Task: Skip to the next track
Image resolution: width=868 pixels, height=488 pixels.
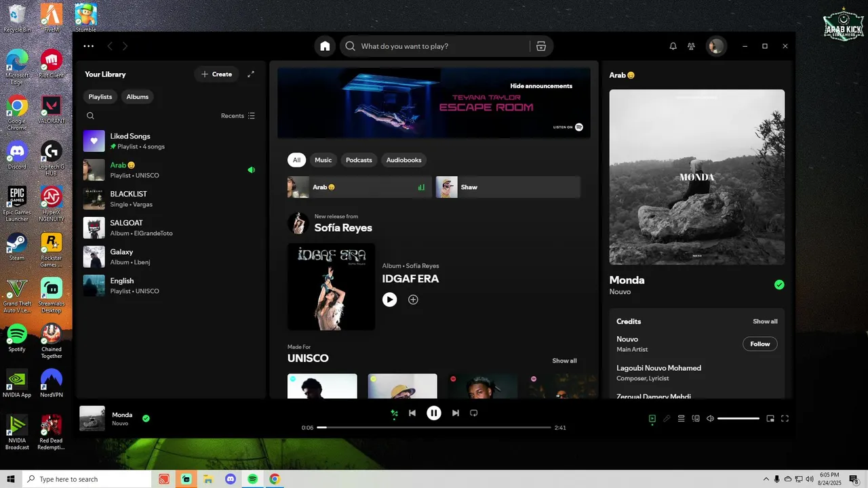Action: click(x=456, y=413)
